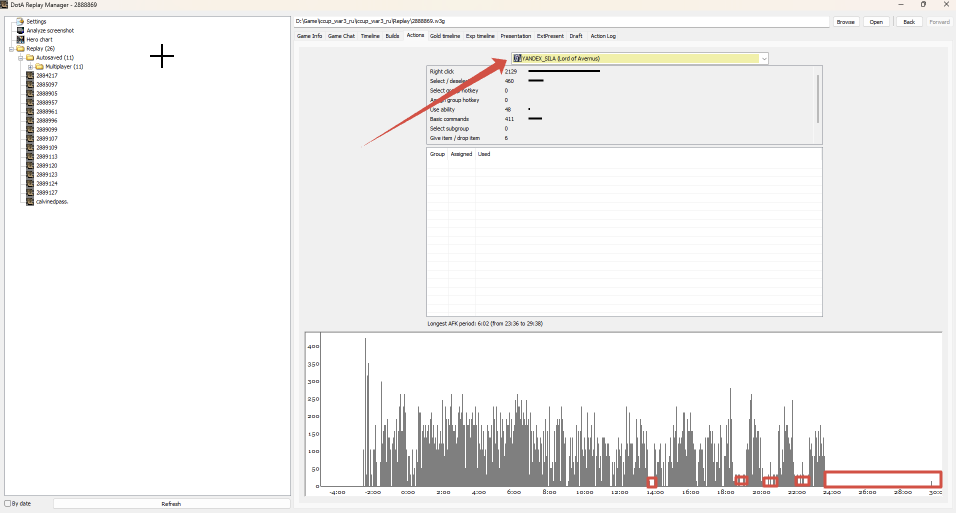Open Settings icon in tree
The width and height of the screenshot is (956, 513).
20,21
